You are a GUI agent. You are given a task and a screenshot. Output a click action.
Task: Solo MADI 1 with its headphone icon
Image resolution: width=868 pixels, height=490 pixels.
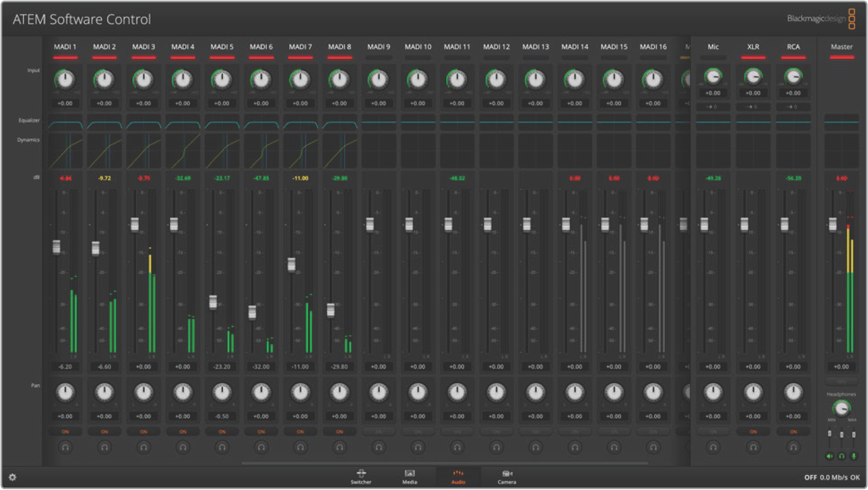65,448
